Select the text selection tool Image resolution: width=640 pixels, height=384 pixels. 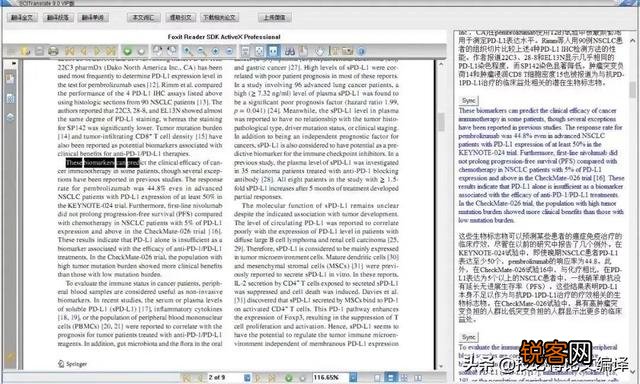(x=334, y=51)
